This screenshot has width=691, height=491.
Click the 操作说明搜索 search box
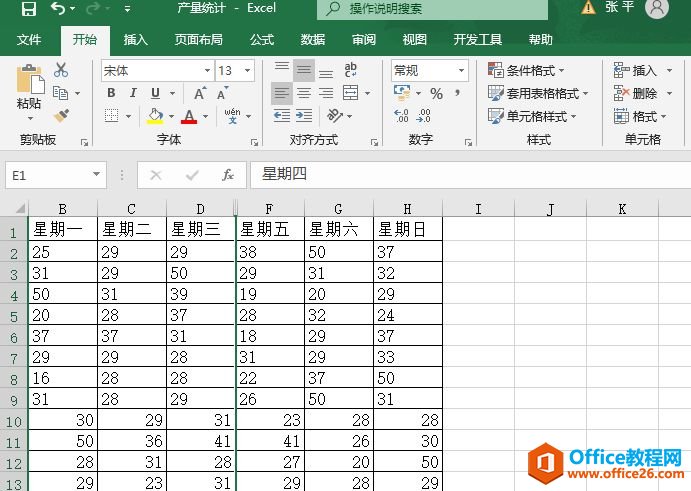coord(432,9)
